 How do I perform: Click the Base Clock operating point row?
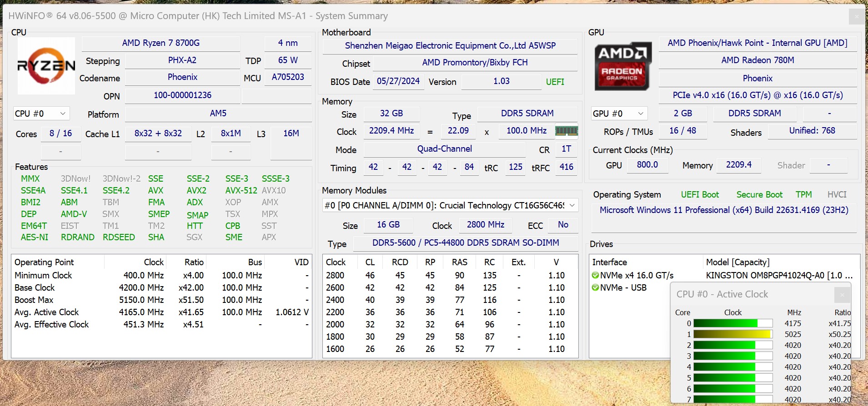point(161,287)
